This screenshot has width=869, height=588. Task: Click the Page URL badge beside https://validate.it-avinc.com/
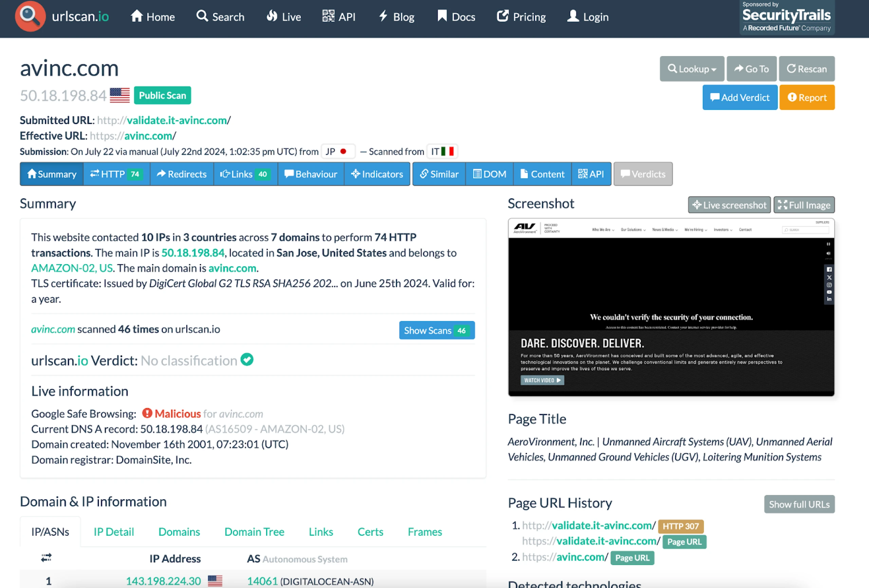point(685,541)
